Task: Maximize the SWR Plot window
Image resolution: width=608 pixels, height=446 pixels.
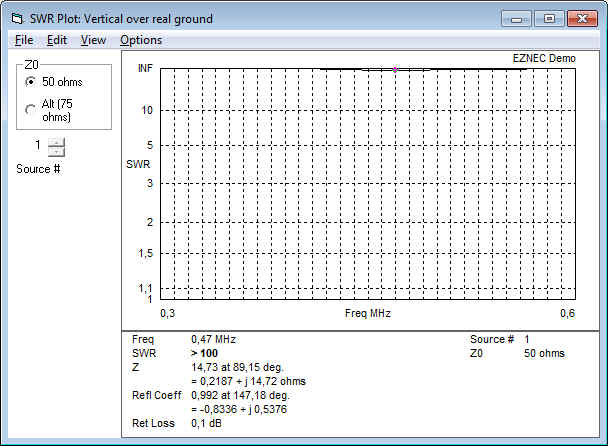Action: [x=549, y=19]
